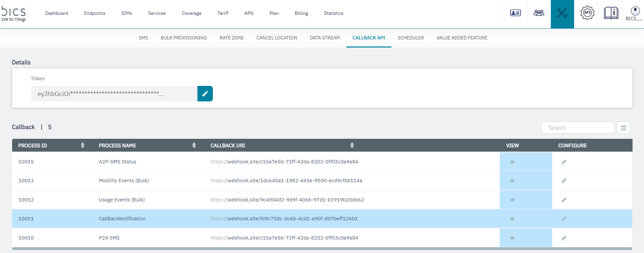This screenshot has height=253, width=644.
Task: Switch to the Scheduler tab
Action: [x=411, y=38]
